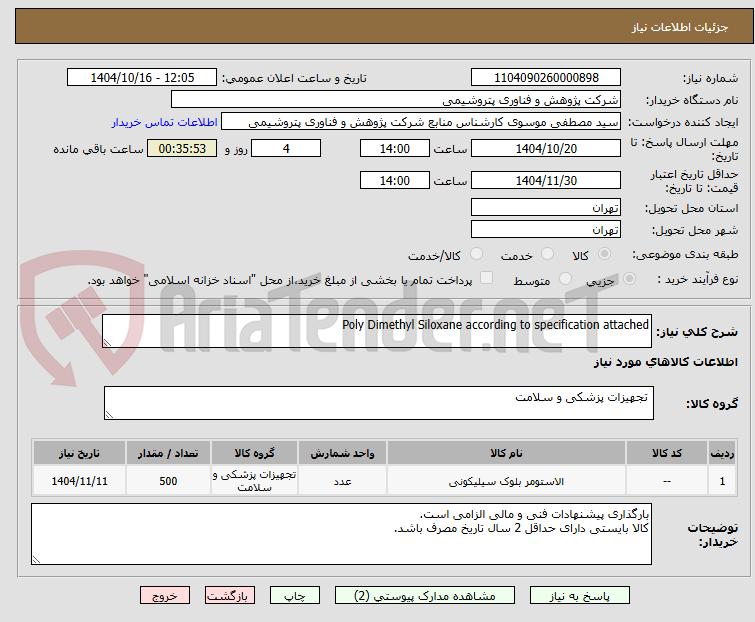Select the کالا/خدمت radio button
The width and height of the screenshot is (755, 622).
pyautogui.click(x=476, y=254)
